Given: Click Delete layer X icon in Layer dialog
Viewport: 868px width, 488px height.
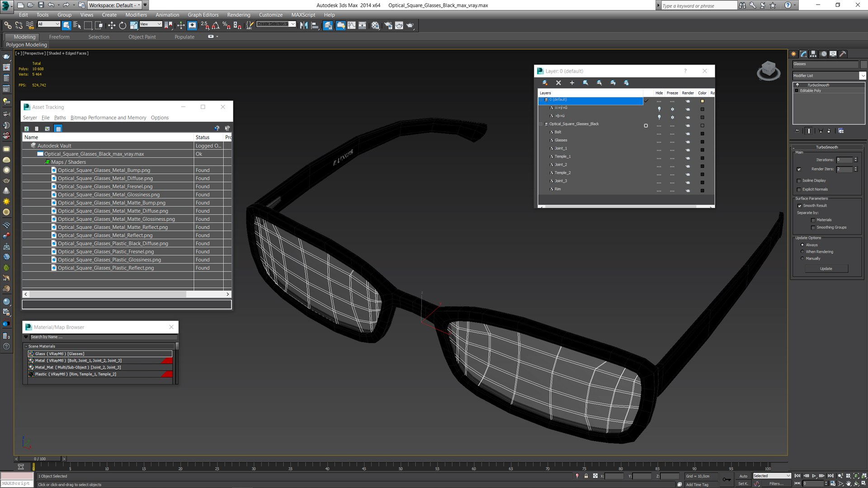Looking at the screenshot, I should (x=558, y=83).
